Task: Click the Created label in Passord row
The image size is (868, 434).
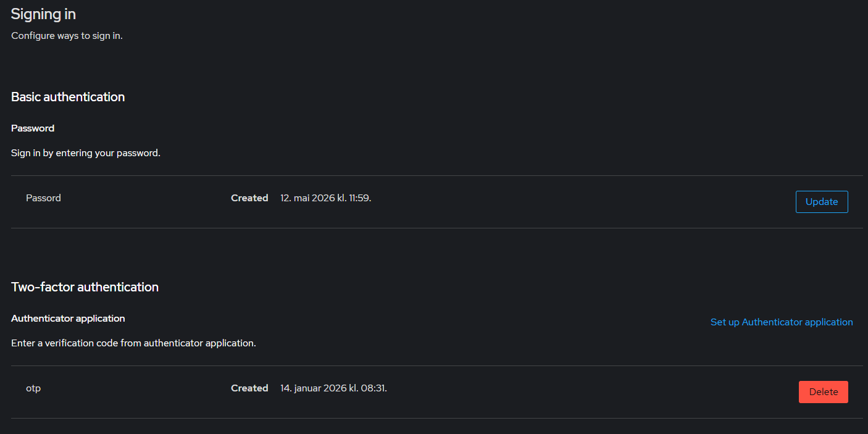Action: [249, 198]
